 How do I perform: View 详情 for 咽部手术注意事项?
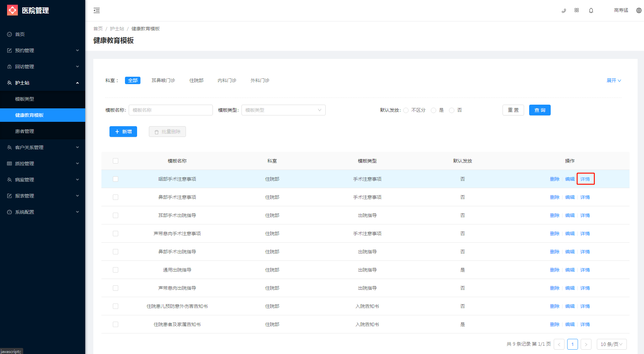click(x=585, y=179)
